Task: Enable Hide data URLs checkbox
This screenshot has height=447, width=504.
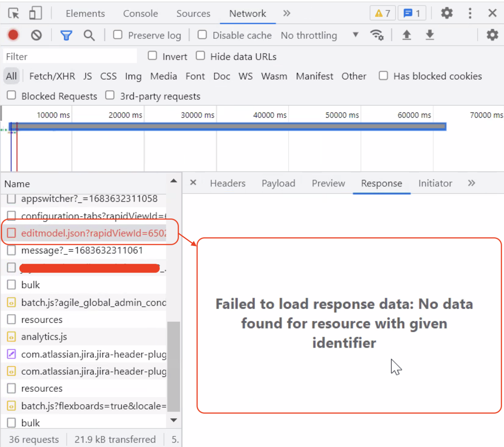Action: [x=200, y=56]
